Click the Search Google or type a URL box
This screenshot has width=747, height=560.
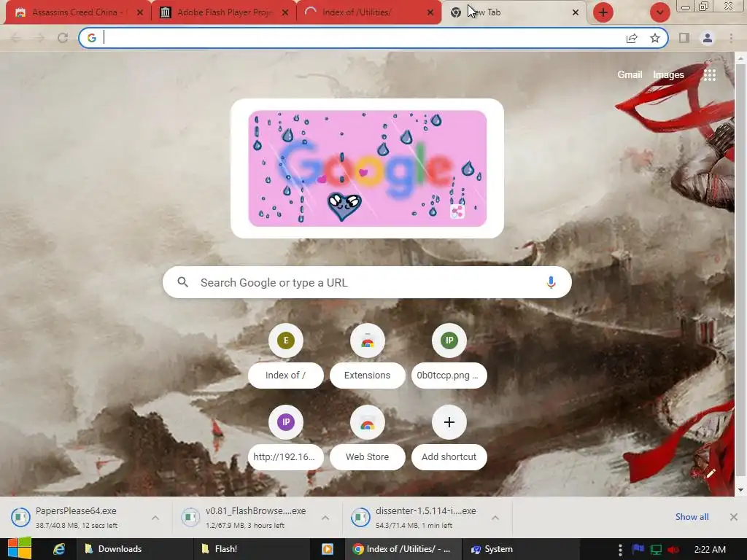click(367, 282)
